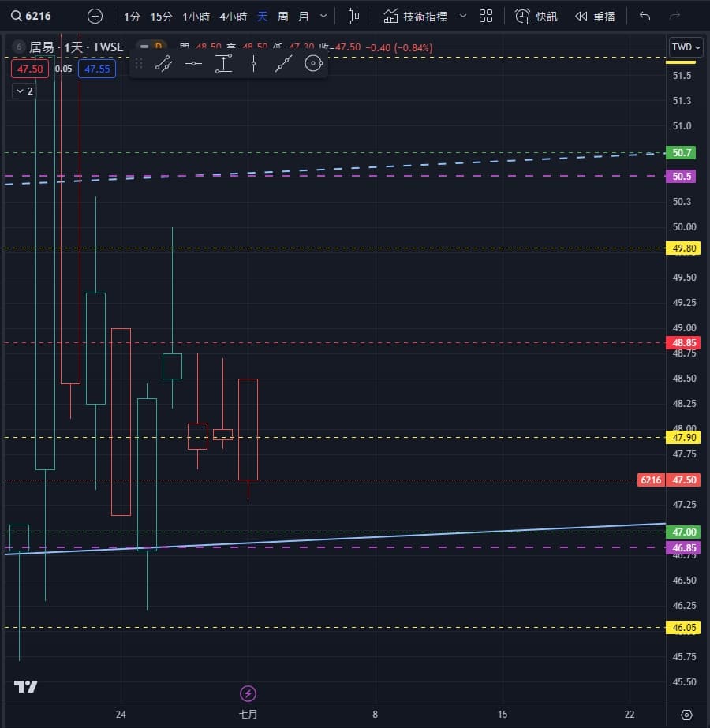
Task: Switch to the 周 weekly timeframe
Action: coord(282,17)
